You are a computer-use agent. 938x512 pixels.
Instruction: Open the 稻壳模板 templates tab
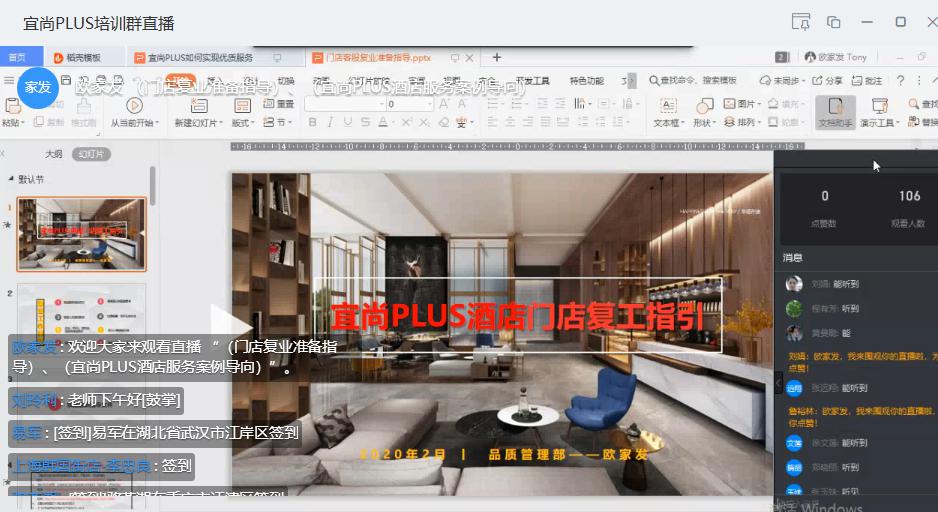tap(84, 57)
